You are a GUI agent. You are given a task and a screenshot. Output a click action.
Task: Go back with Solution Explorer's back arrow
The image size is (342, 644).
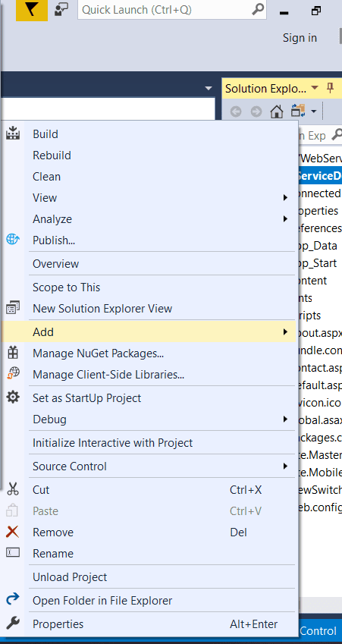coord(236,112)
